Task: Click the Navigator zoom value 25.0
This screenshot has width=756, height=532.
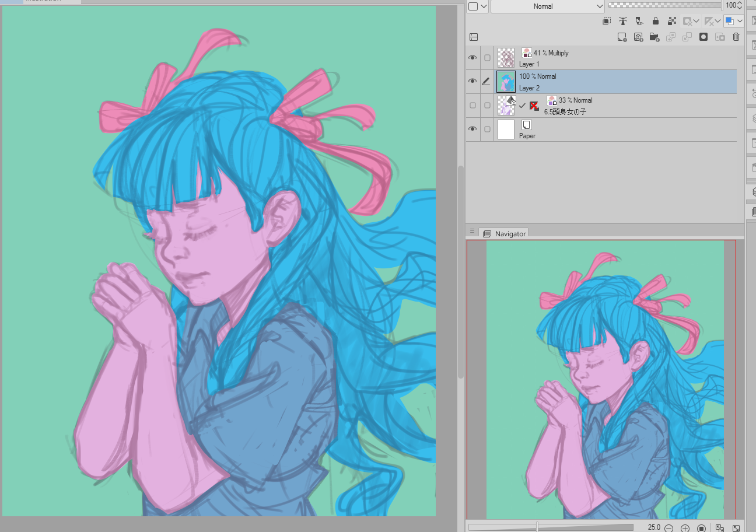Action: [654, 527]
